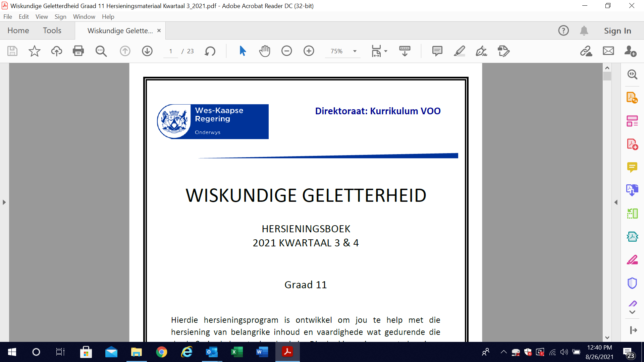This screenshot has height=362, width=644.
Task: Add the document to starred files
Action: click(x=34, y=51)
